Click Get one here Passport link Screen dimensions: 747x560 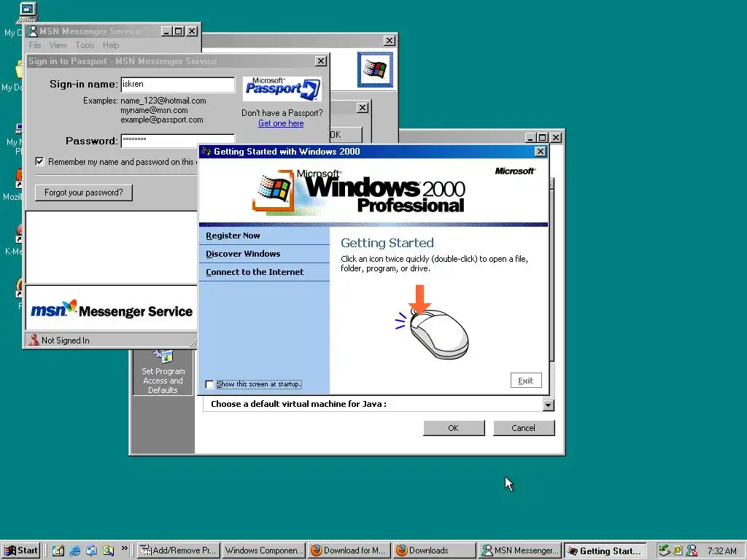tap(281, 122)
